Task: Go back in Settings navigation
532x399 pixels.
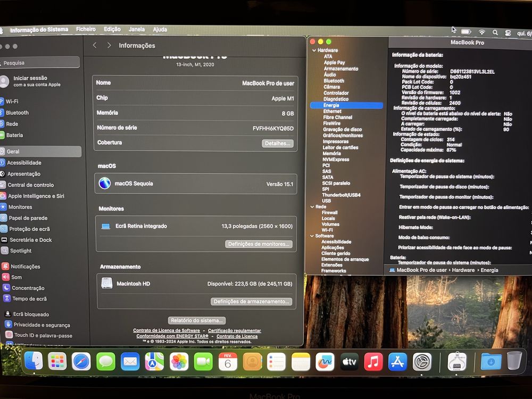Action: pos(95,45)
